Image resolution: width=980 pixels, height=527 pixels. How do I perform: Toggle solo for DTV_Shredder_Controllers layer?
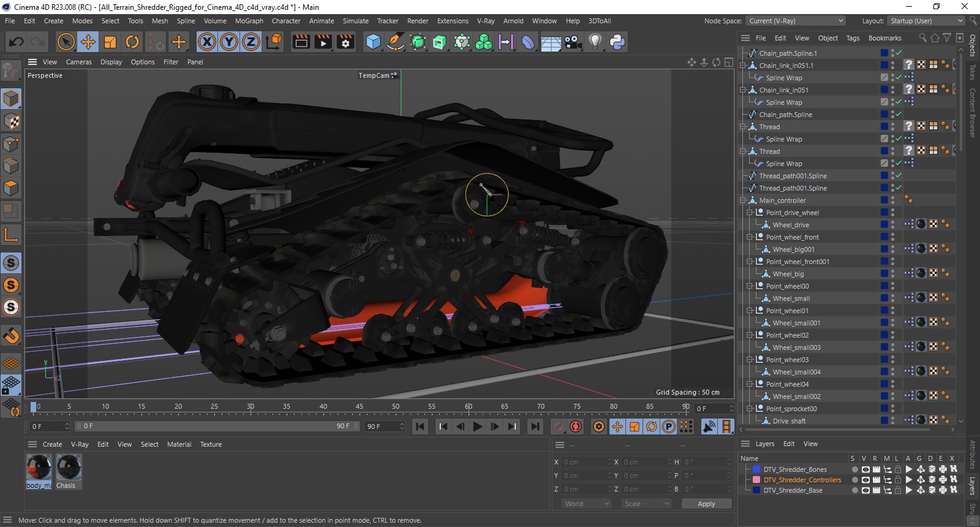click(x=854, y=480)
